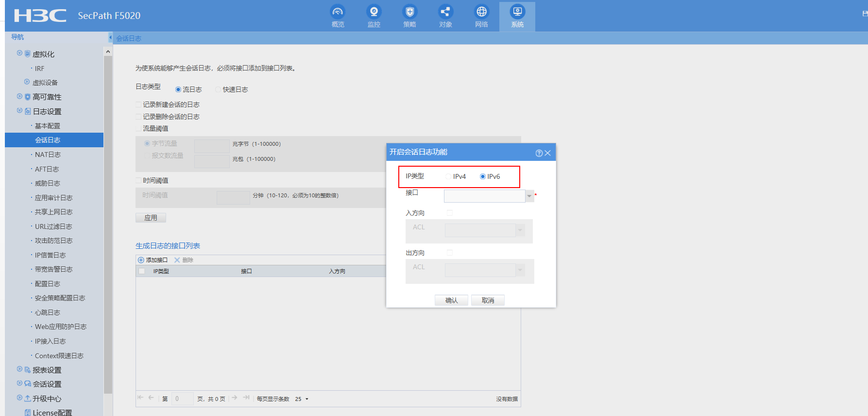Enable the 流量阈值 checkbox

click(x=138, y=128)
